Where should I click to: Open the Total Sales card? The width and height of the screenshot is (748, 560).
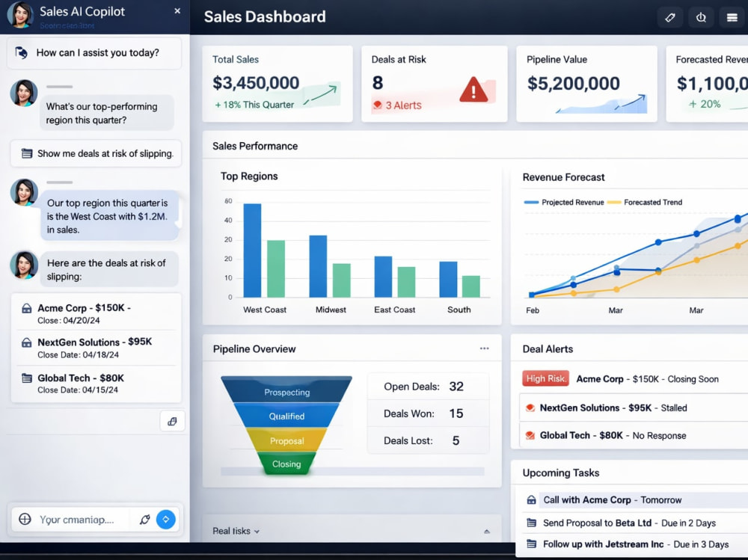(x=278, y=84)
